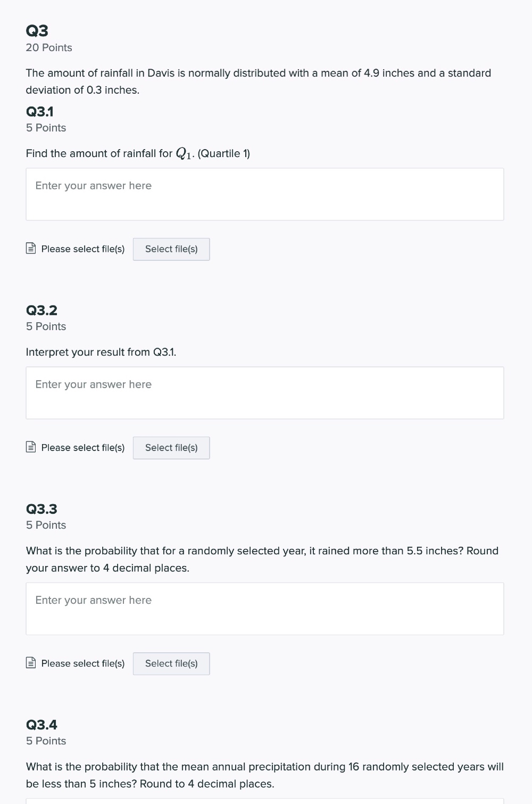This screenshot has height=804, width=532.
Task: Click the '20 Points' label under Q3
Action: point(49,47)
